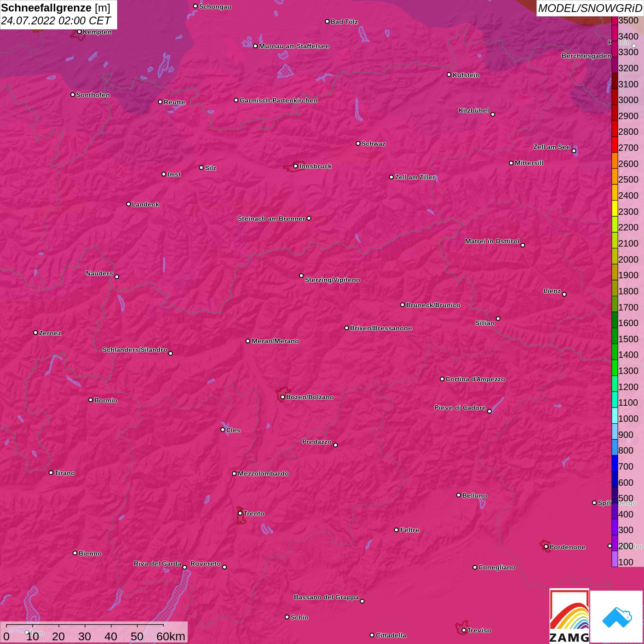Screen dimensions: 644x644
Task: Click the Belluno city marker
Action: (x=458, y=495)
